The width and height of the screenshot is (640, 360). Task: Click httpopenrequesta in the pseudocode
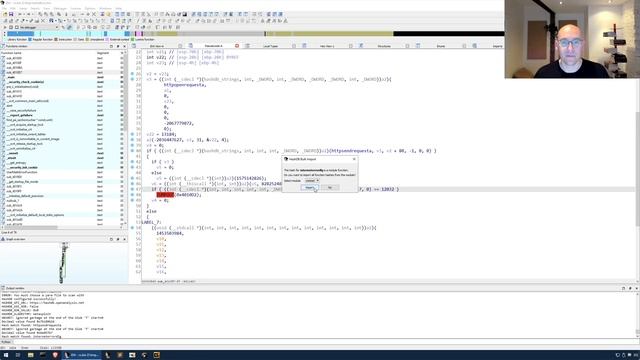point(185,85)
